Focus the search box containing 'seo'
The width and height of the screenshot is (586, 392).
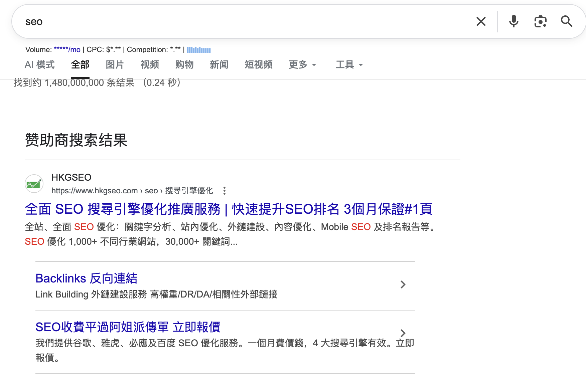247,22
